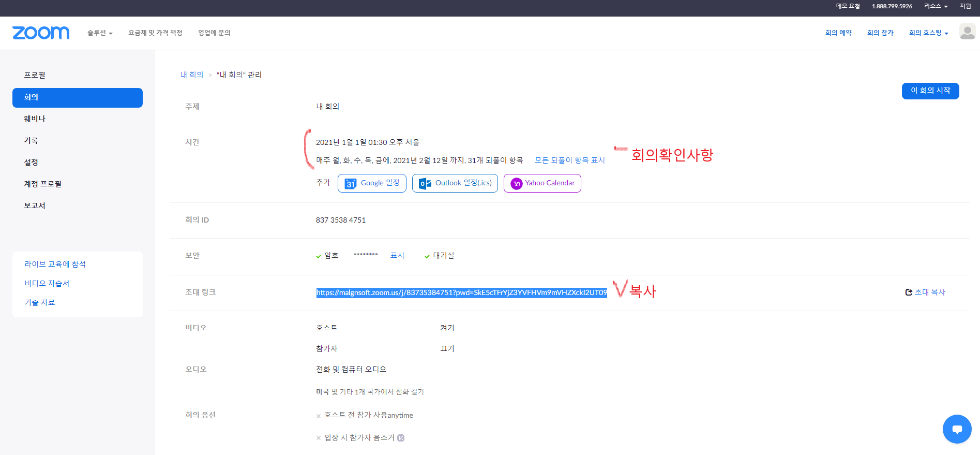980x455 pixels.
Task: Show the password via 표시 link
Action: coord(397,256)
